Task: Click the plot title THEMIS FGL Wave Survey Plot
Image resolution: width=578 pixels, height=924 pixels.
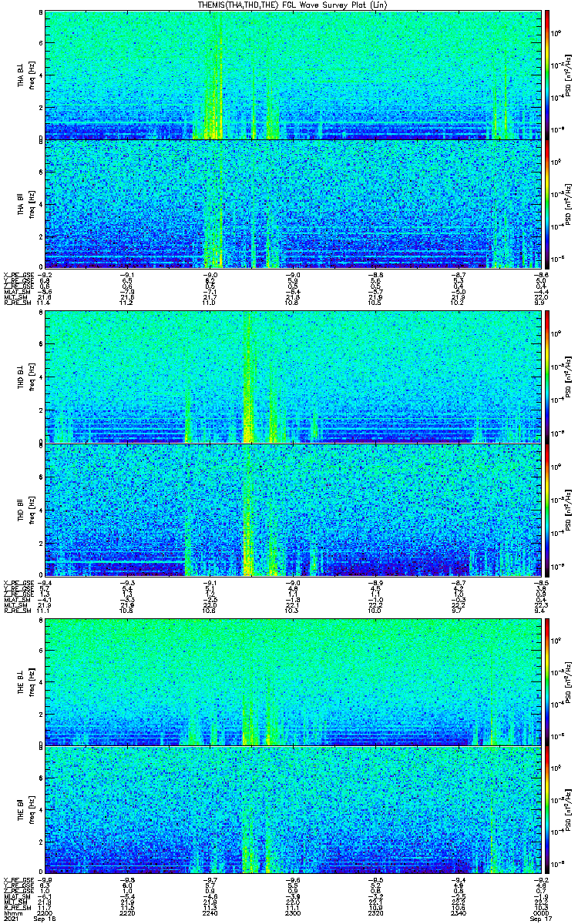Action: (x=293, y=5)
